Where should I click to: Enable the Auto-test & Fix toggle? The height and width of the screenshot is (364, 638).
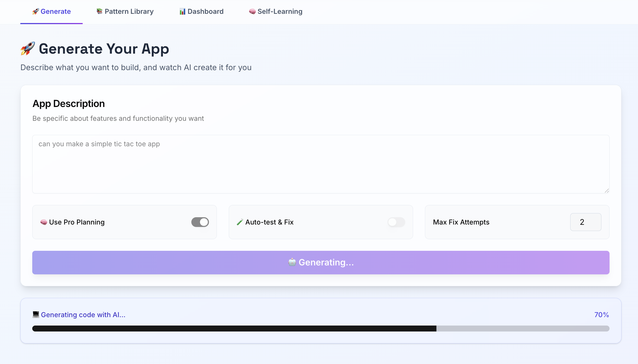396,222
